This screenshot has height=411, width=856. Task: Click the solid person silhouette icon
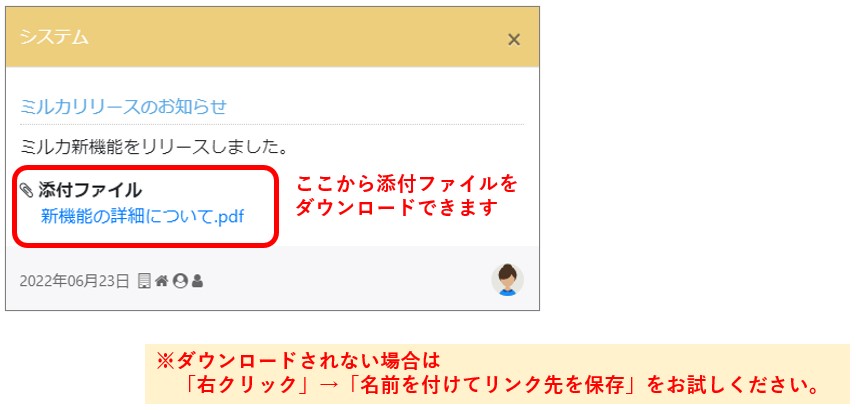coord(197,281)
